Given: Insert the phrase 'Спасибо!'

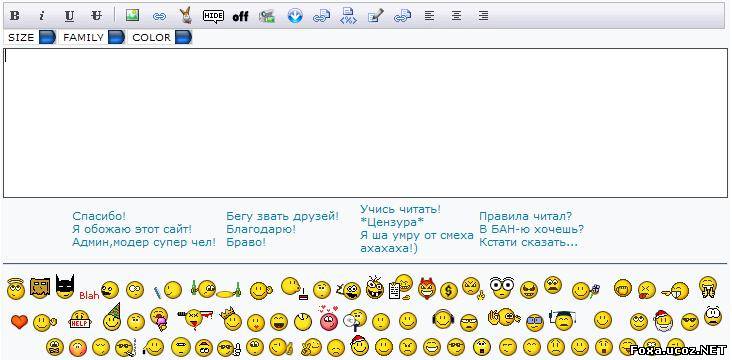Looking at the screenshot, I should pos(99,216).
